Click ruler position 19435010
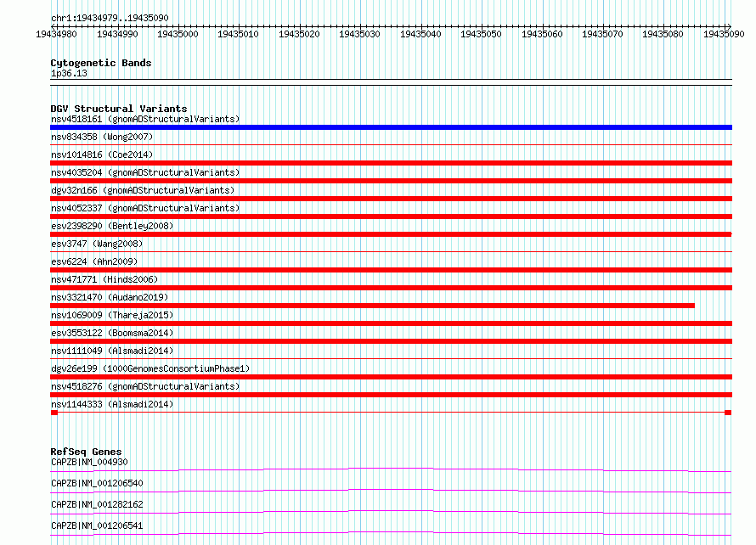756x545 pixels. (x=238, y=34)
